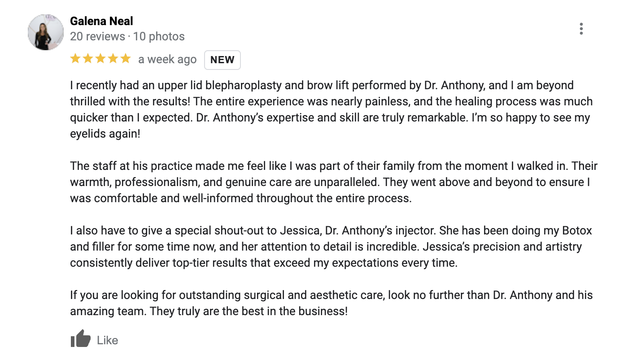Screen dimensions: 628x364
Task: Select the first yellow rating star
Action: click(75, 58)
